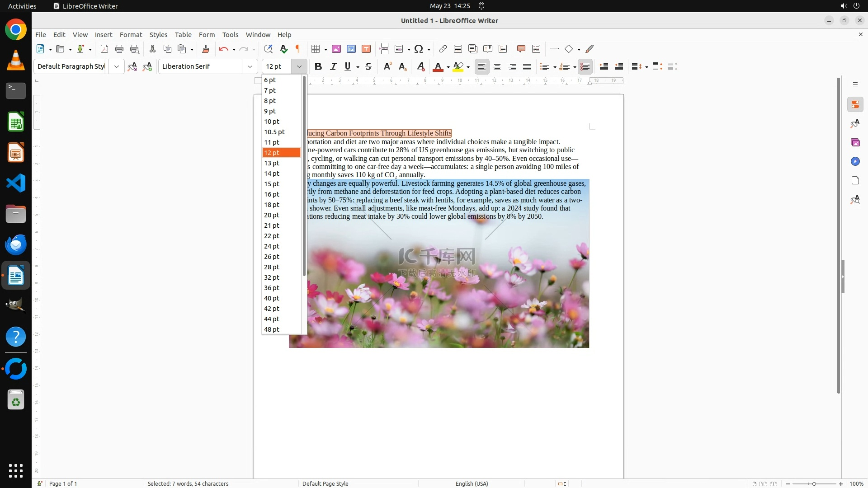The image size is (868, 488).
Task: Select 18 pt from font size list
Action: pos(272,205)
